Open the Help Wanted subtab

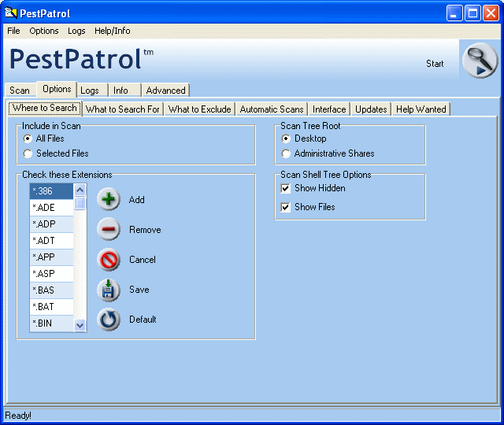coord(421,109)
